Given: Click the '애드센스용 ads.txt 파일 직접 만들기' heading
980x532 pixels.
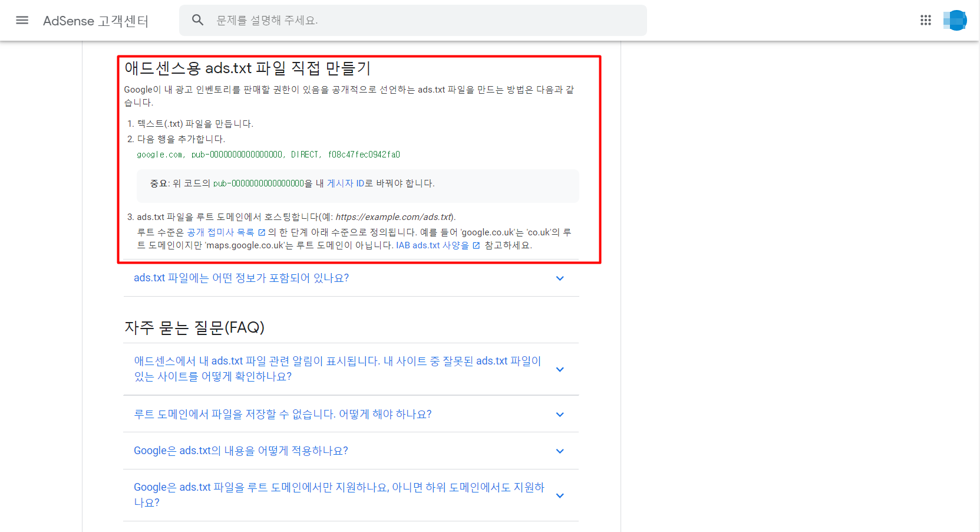Looking at the screenshot, I should pyautogui.click(x=248, y=68).
